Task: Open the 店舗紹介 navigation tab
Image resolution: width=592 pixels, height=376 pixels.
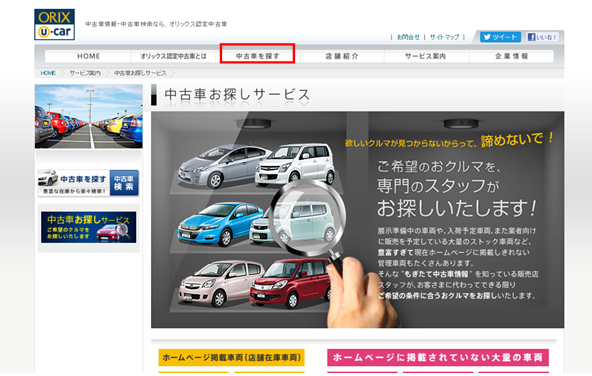Action: 342,56
